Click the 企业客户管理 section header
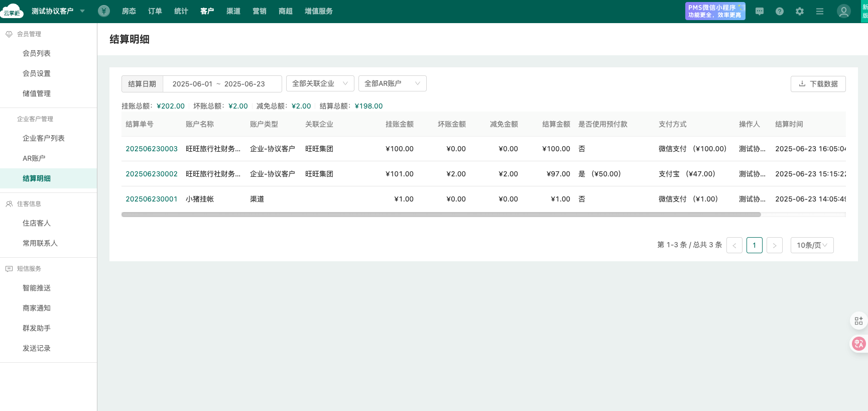The width and height of the screenshot is (868, 411). pos(35,119)
